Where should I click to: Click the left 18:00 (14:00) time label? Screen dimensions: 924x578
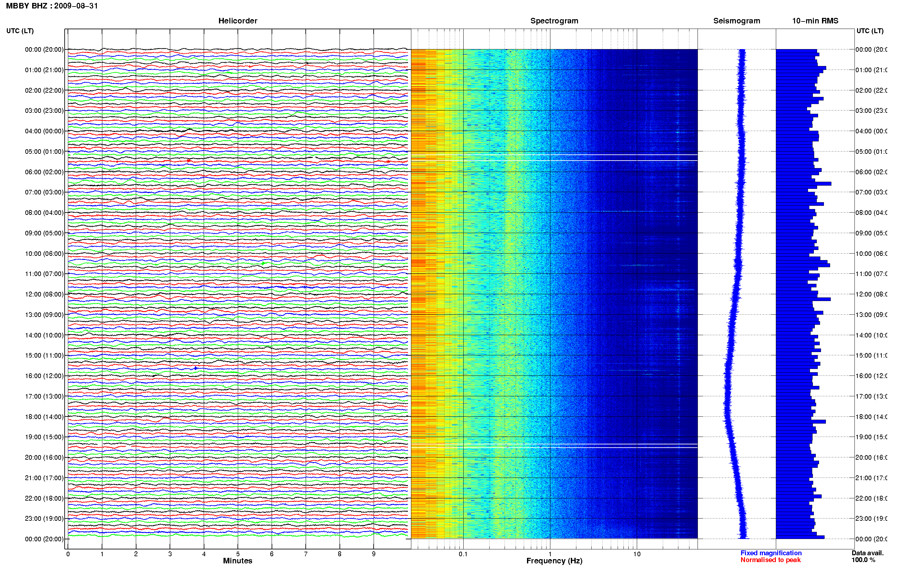(x=44, y=417)
